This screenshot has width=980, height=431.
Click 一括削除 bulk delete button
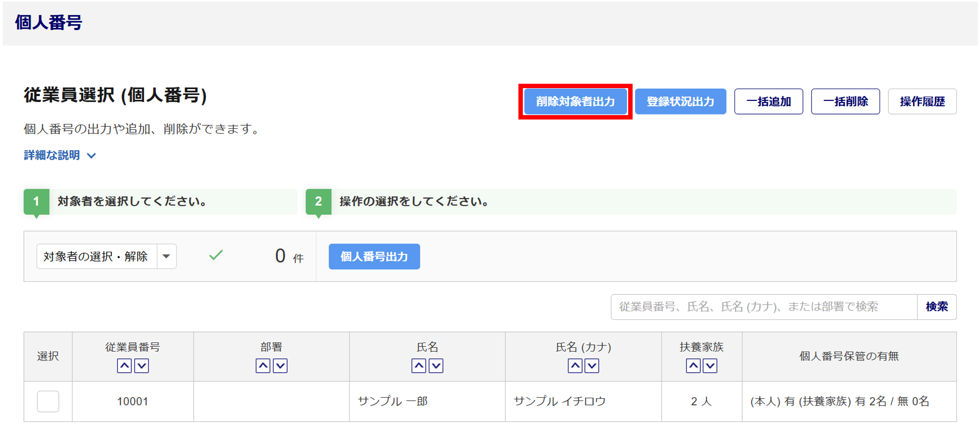point(845,101)
